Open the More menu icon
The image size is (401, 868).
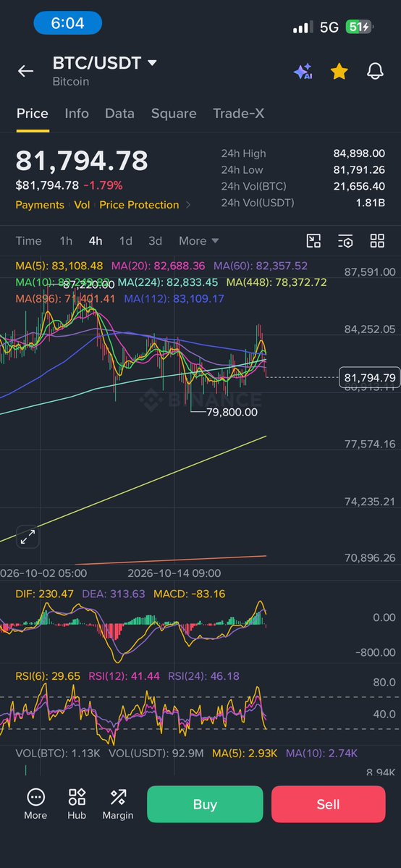[x=35, y=804]
